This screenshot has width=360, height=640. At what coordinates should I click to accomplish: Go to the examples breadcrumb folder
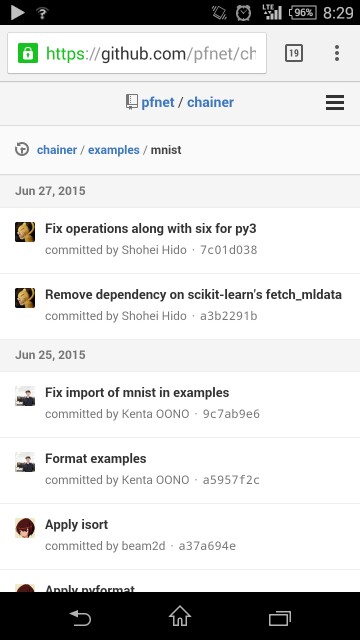coord(114,150)
